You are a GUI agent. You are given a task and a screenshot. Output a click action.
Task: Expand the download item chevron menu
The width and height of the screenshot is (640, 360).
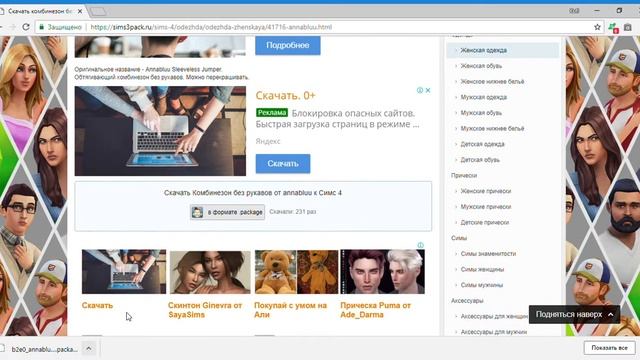(89, 349)
